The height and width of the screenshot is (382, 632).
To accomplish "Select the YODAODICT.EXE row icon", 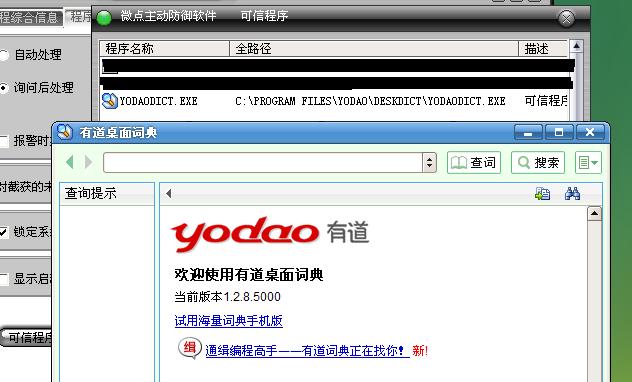I will pos(109,101).
